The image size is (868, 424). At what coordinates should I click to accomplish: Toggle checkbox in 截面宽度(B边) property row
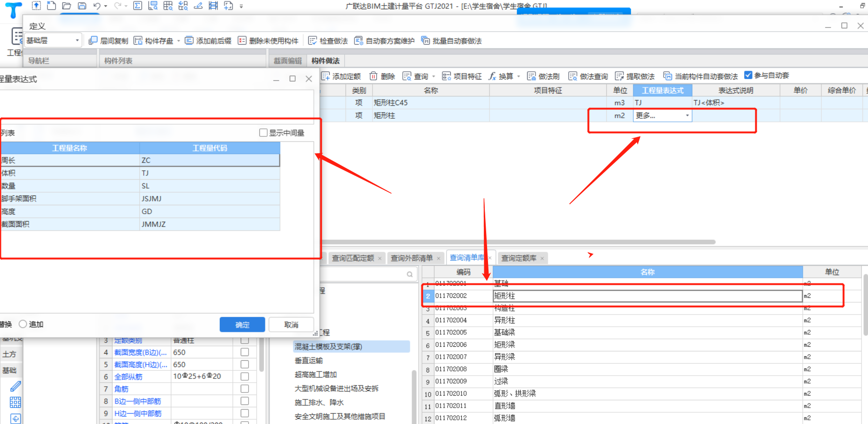[x=244, y=352]
